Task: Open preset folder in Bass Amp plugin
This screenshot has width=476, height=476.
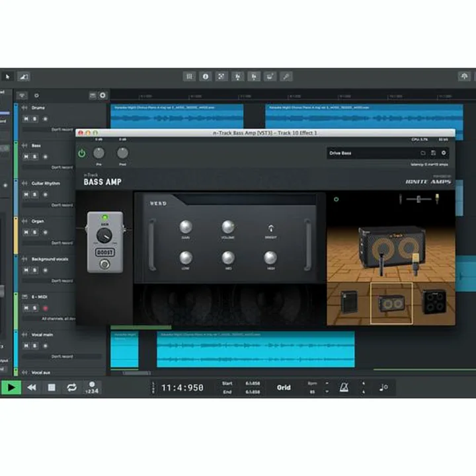Action: coord(423,153)
